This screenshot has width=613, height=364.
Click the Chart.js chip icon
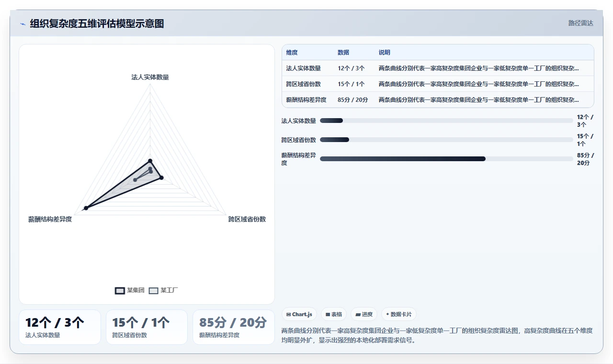[288, 315]
